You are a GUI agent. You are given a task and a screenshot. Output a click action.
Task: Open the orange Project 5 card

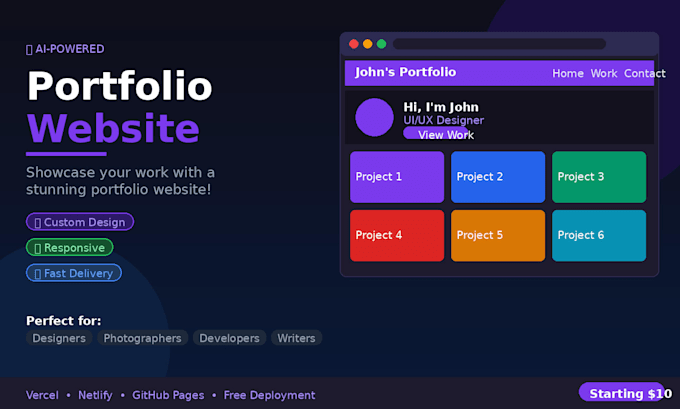pyautogui.click(x=498, y=236)
